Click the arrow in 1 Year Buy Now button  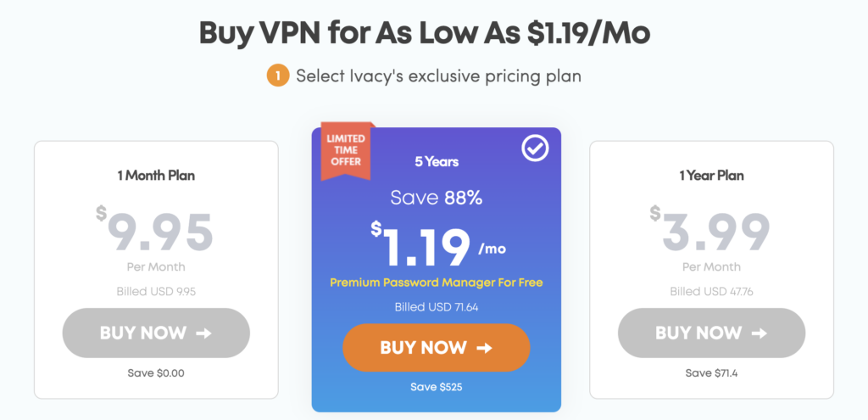click(759, 333)
